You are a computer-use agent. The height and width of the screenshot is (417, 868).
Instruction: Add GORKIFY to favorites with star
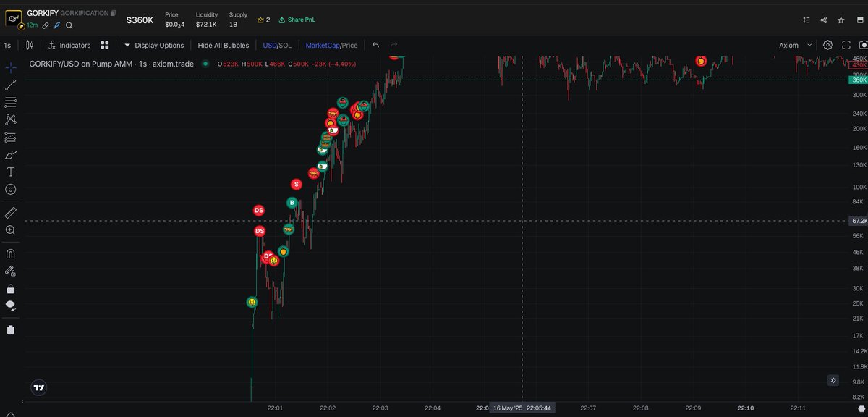(841, 20)
